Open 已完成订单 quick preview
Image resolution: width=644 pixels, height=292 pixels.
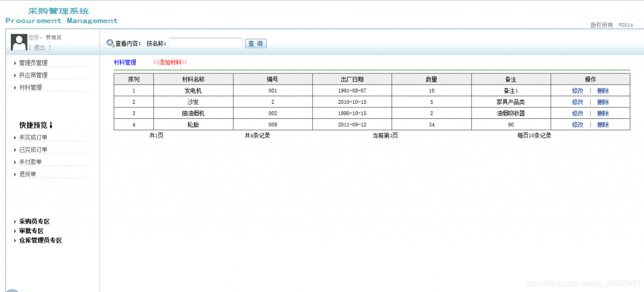(33, 150)
